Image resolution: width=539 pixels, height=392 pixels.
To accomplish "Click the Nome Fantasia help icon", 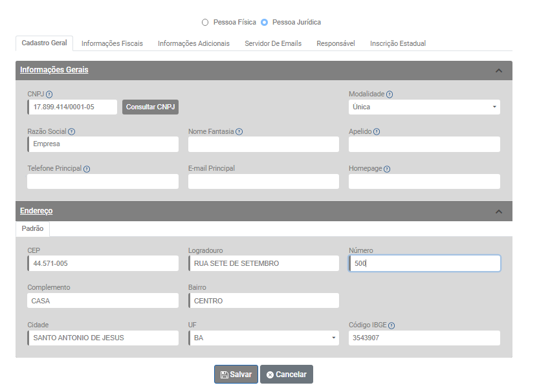I will coord(239,132).
